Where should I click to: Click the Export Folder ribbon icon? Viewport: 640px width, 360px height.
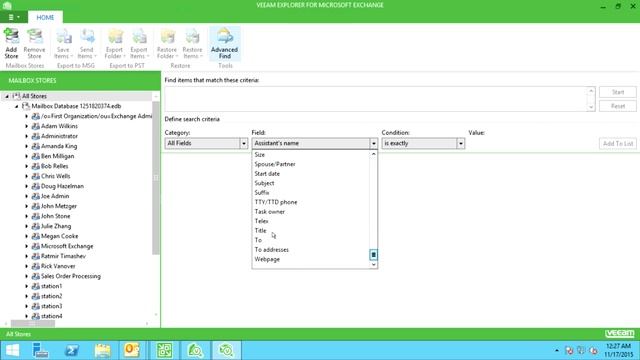tap(114, 43)
